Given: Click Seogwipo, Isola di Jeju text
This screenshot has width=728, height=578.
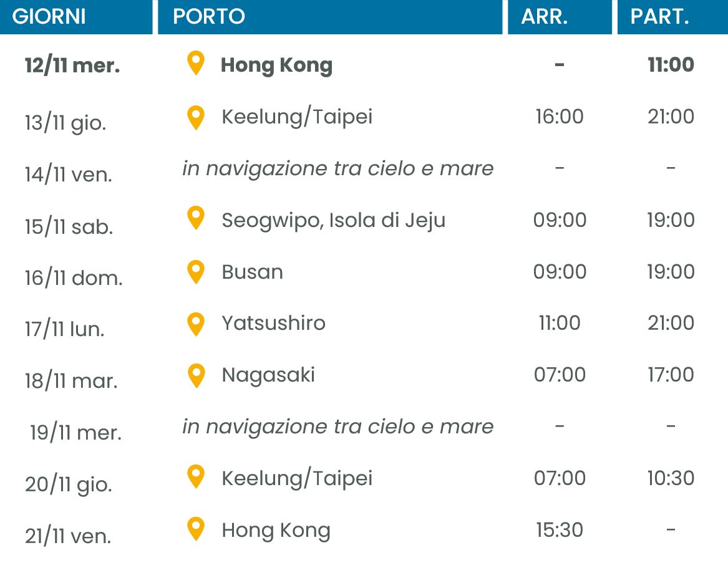Looking at the screenshot, I should [333, 220].
